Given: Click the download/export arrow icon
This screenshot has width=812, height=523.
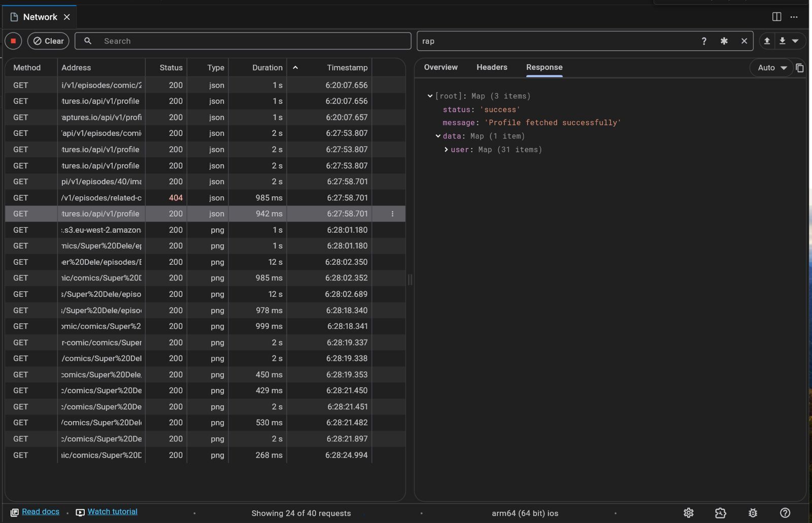Looking at the screenshot, I should (783, 41).
